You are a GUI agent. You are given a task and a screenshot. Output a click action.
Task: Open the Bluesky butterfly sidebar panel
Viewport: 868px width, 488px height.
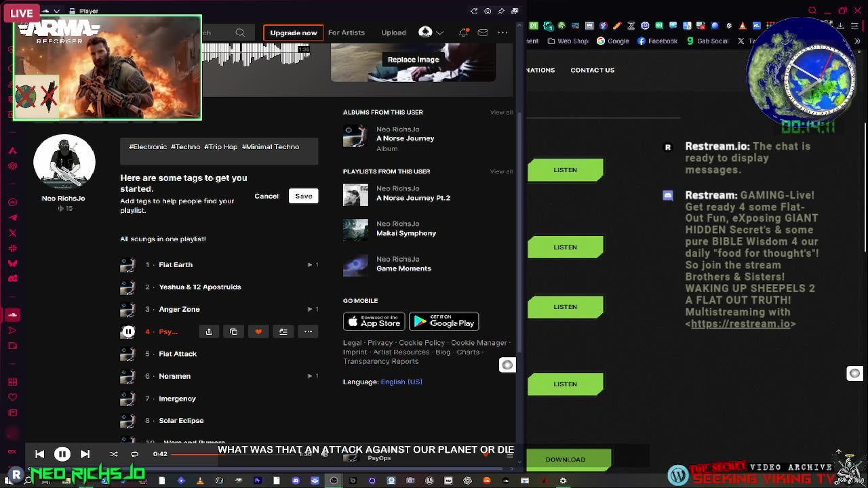tap(12, 263)
